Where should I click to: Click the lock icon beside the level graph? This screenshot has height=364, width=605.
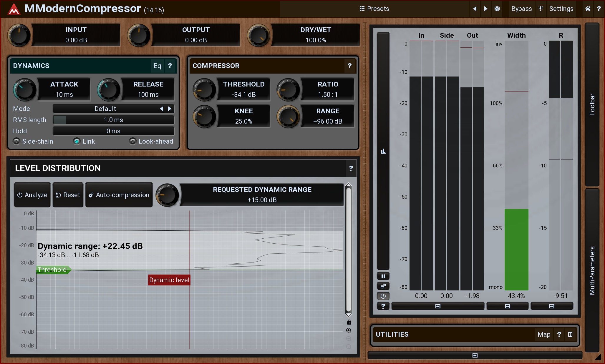pyautogui.click(x=349, y=322)
